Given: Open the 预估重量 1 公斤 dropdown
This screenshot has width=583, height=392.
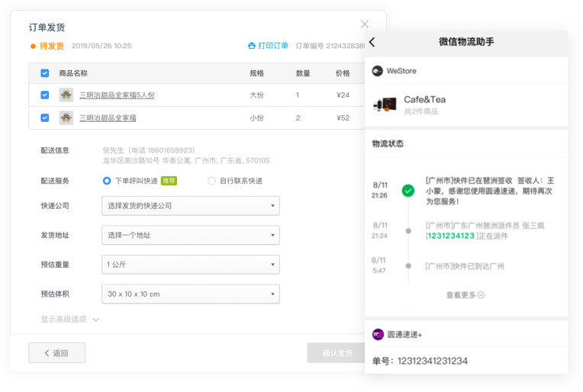Looking at the screenshot, I should [x=190, y=265].
